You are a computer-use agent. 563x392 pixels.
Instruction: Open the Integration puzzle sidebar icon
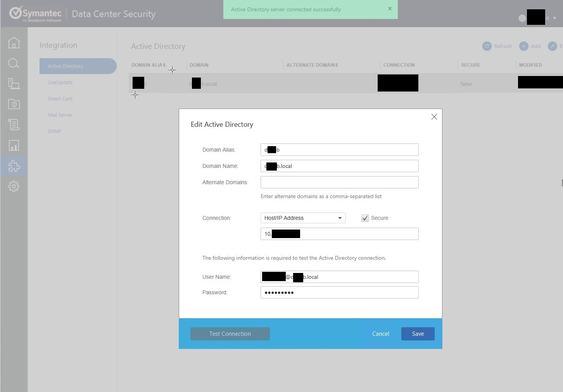(x=14, y=166)
